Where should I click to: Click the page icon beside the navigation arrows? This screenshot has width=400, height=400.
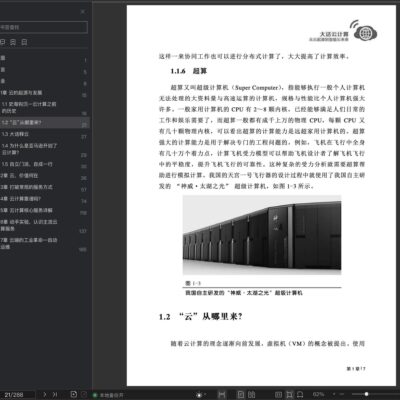pyautogui.click(x=74, y=394)
